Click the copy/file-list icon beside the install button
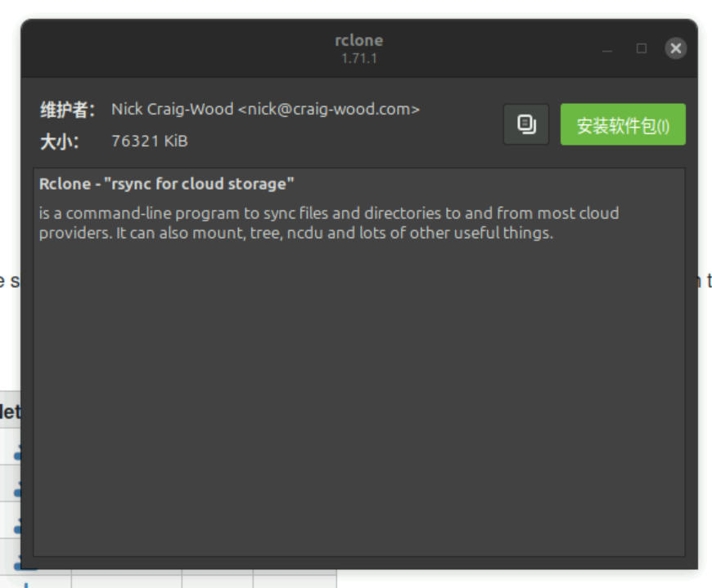The height and width of the screenshot is (588, 712). (x=526, y=124)
